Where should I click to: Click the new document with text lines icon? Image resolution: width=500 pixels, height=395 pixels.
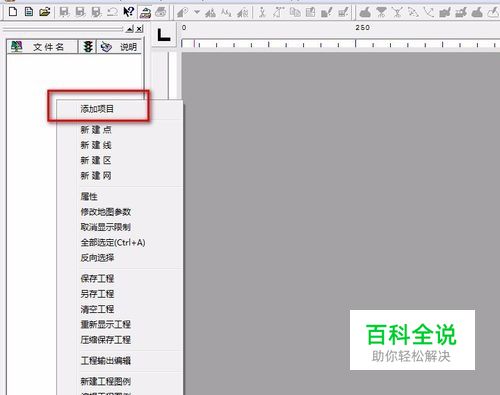29,12
